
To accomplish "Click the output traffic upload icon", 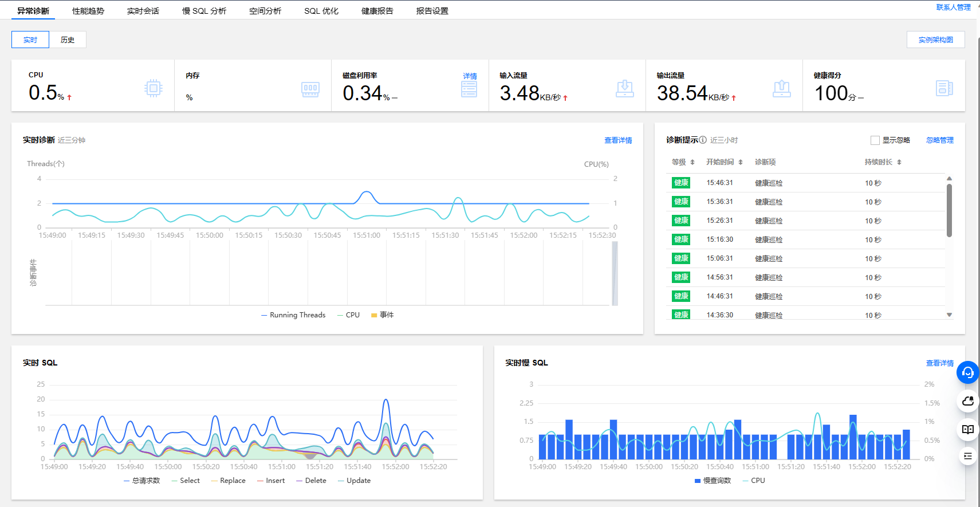I will coord(782,89).
